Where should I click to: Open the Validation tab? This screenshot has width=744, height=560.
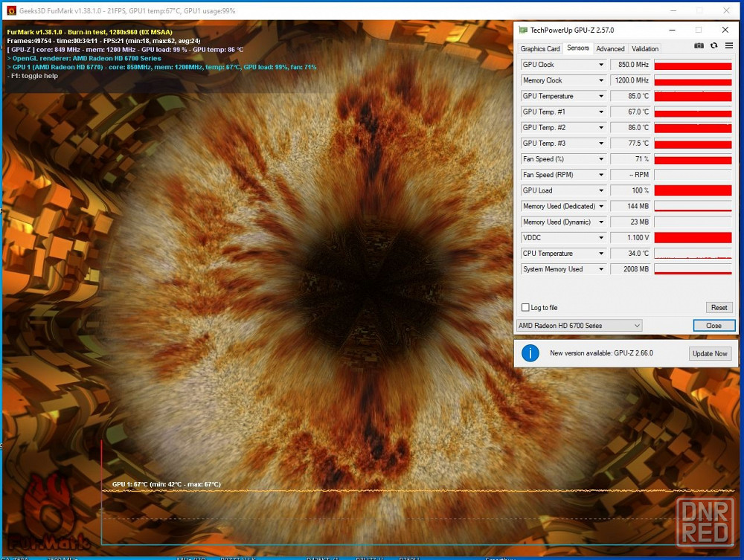tap(645, 48)
